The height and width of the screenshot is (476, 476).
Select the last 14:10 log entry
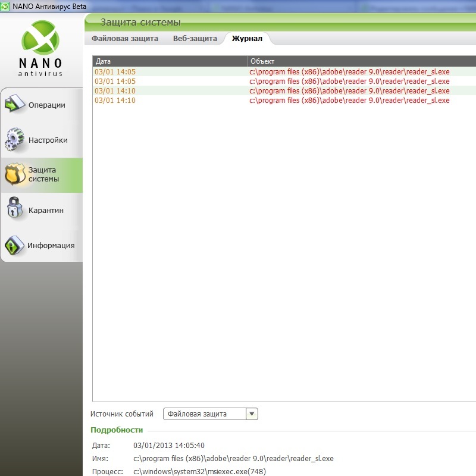(x=115, y=101)
